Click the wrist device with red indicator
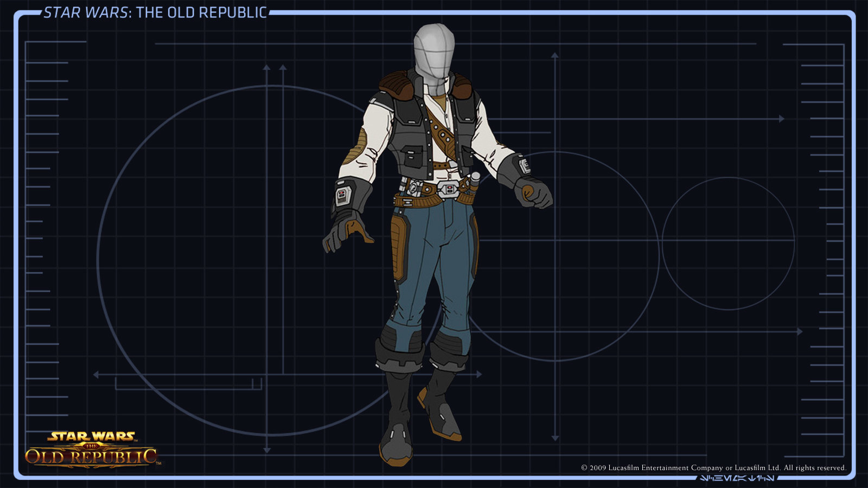The height and width of the screenshot is (488, 868). (343, 195)
